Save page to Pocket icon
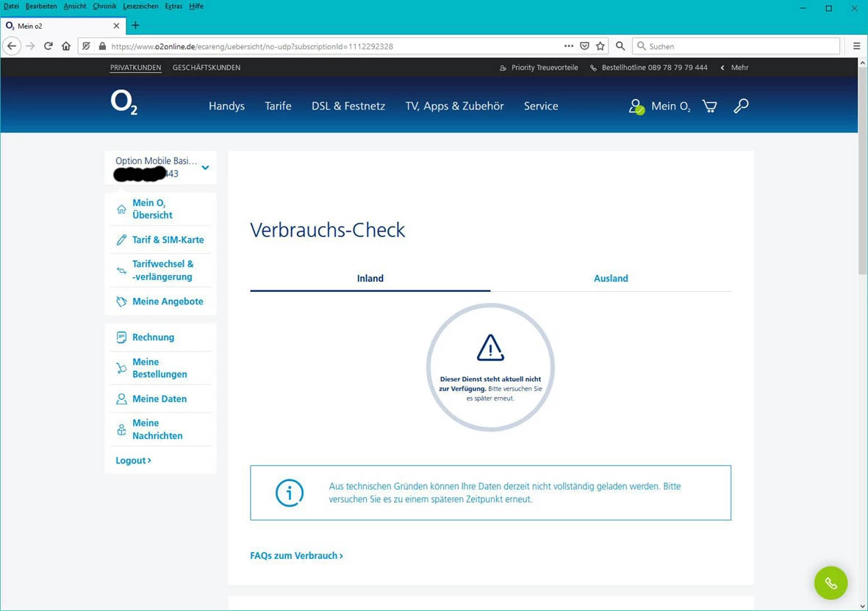868x611 pixels. click(584, 46)
